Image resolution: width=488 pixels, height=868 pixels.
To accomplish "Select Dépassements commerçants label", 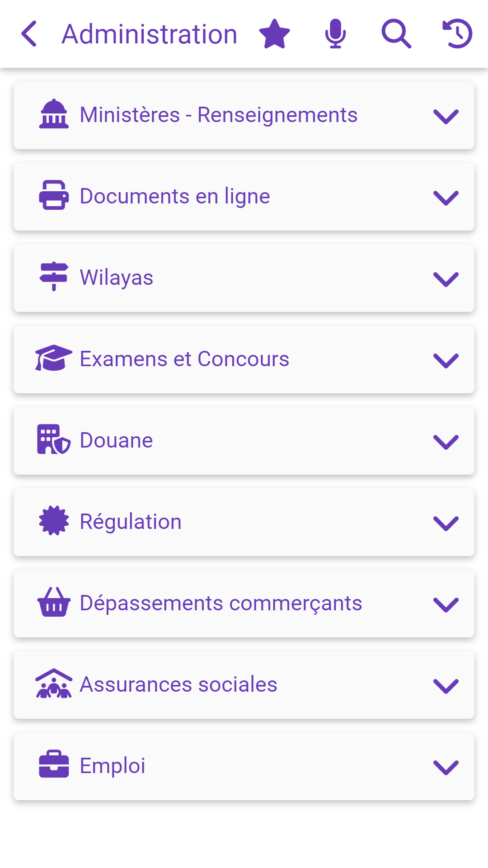I will 221,604.
